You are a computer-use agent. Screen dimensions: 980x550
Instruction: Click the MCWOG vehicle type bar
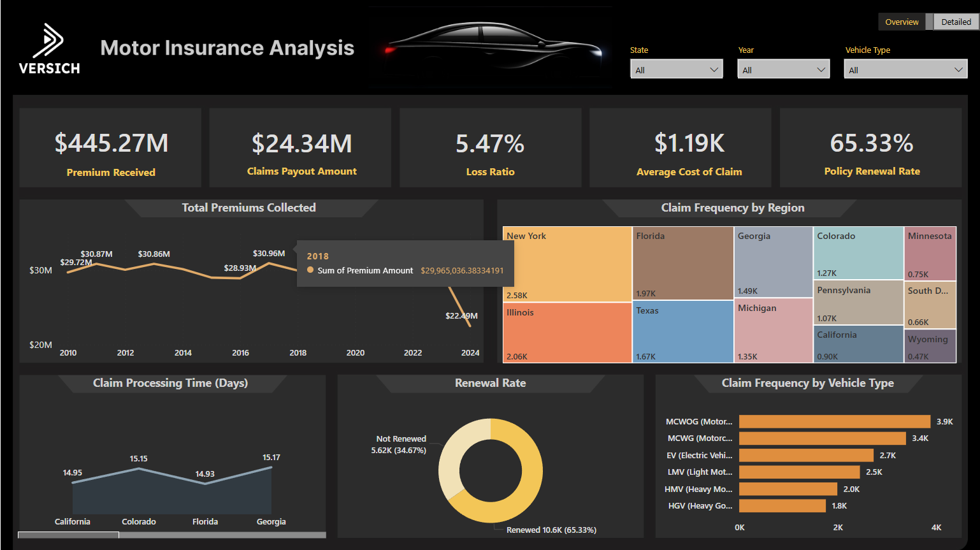point(833,422)
